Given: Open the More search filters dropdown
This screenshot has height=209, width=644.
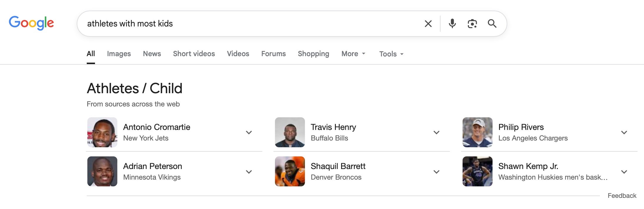Looking at the screenshot, I should coord(353,54).
